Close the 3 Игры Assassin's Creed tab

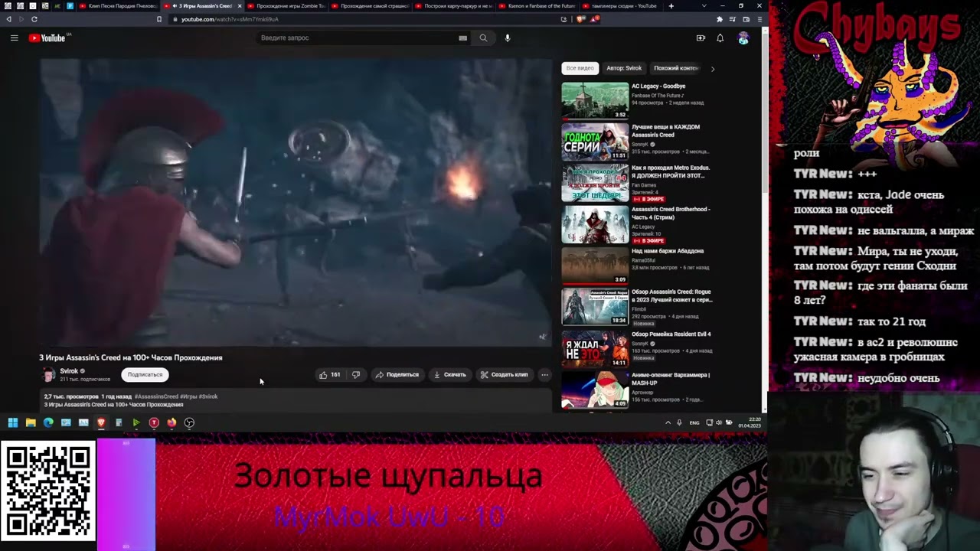click(x=240, y=6)
